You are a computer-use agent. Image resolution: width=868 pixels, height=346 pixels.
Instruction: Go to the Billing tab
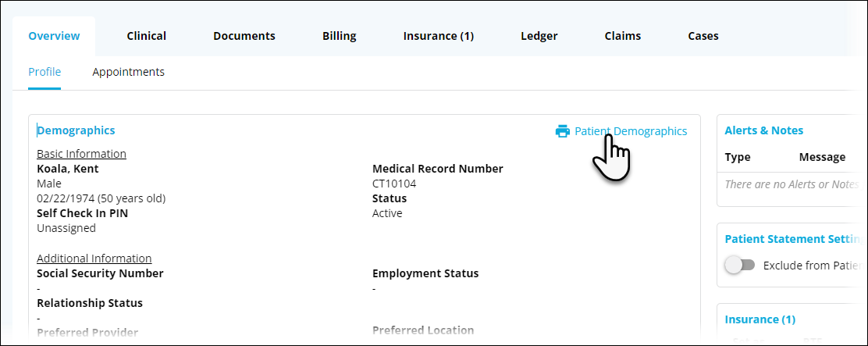(340, 36)
